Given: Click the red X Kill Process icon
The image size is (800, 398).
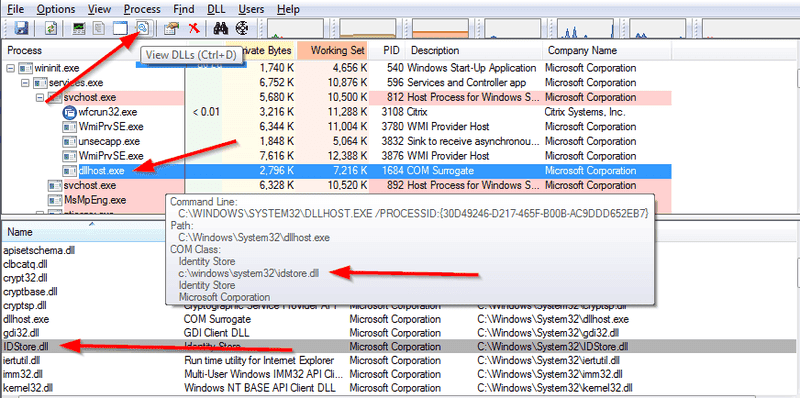Looking at the screenshot, I should tap(193, 28).
